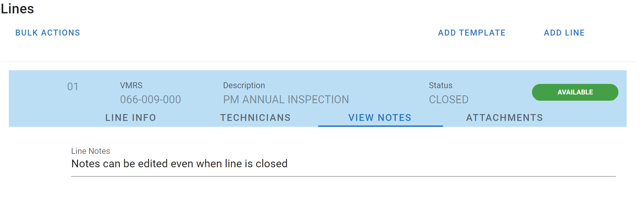Click the blue underline beneath View Notes
The height and width of the screenshot is (198, 644).
pos(380,126)
